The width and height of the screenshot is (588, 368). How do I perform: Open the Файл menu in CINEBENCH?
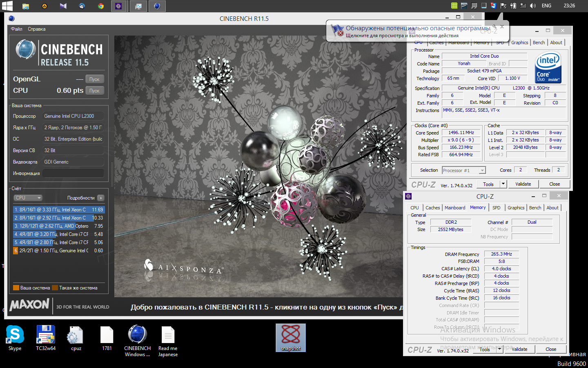(16, 29)
